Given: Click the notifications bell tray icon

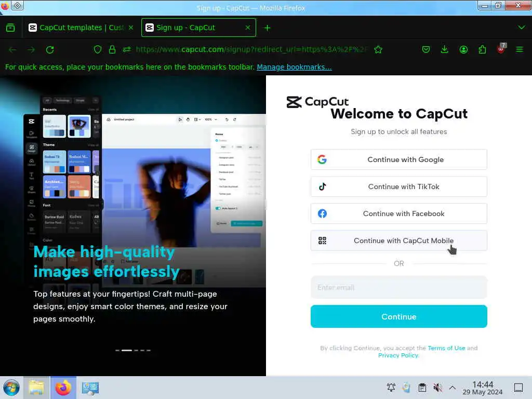Looking at the screenshot, I should (x=391, y=388).
